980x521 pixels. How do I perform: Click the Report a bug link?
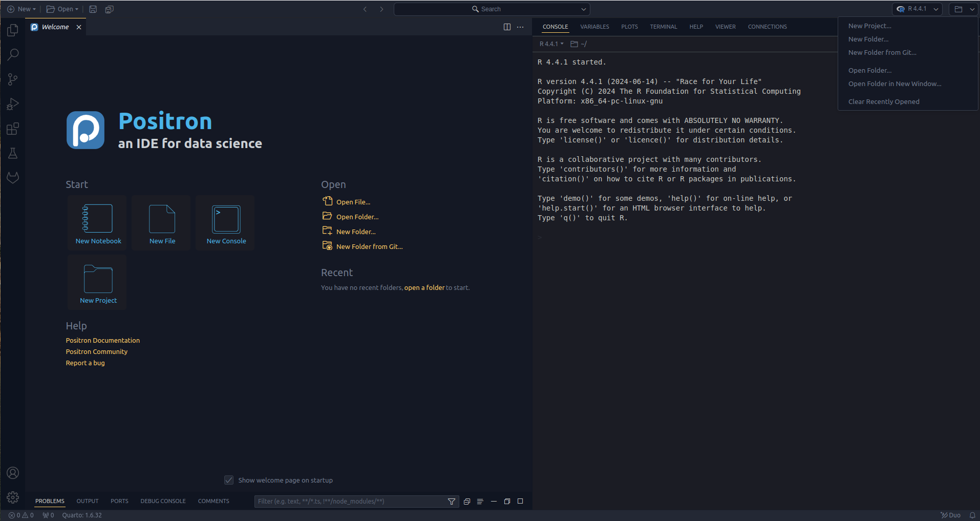click(85, 363)
